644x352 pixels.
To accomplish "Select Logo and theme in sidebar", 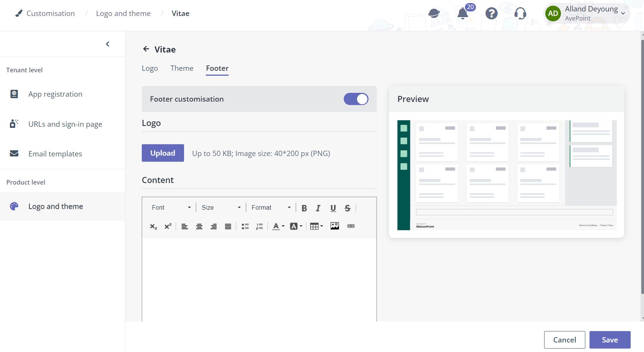I will click(62, 206).
